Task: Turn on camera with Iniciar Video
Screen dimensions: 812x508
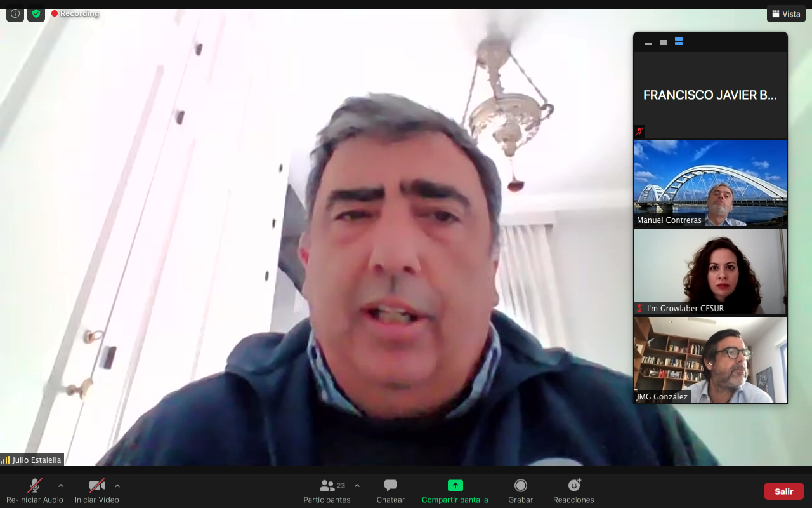Action: tap(96, 491)
